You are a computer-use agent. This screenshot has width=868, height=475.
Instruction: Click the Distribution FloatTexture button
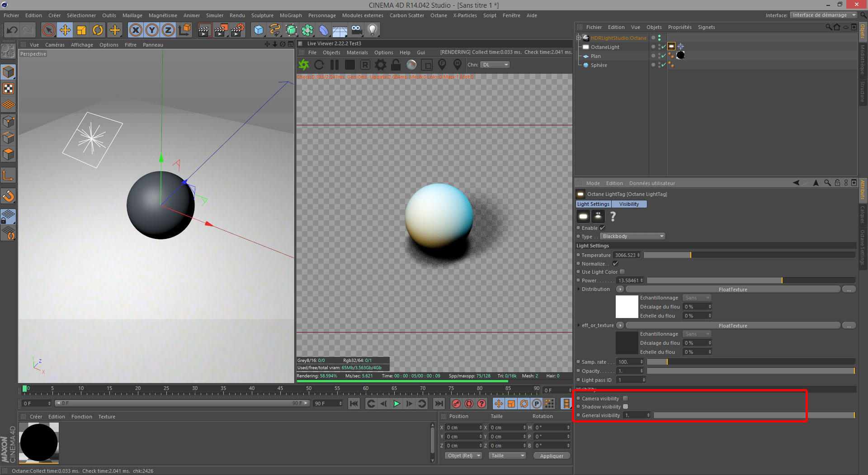733,289
